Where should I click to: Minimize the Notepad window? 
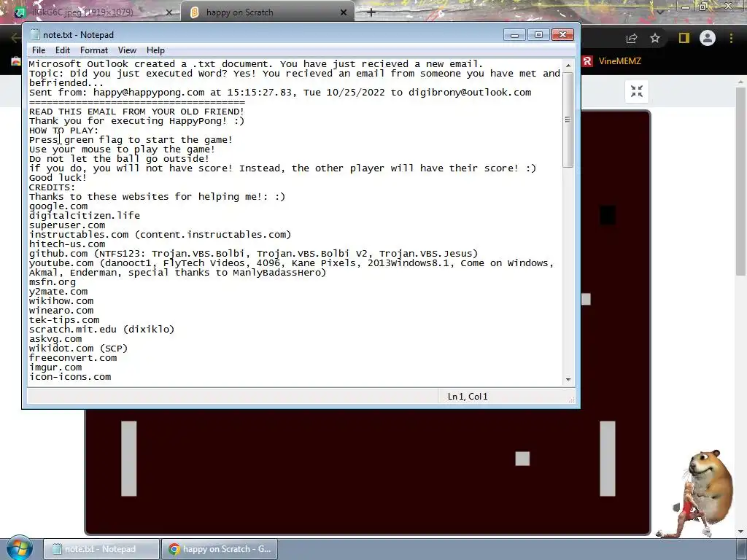[514, 35]
